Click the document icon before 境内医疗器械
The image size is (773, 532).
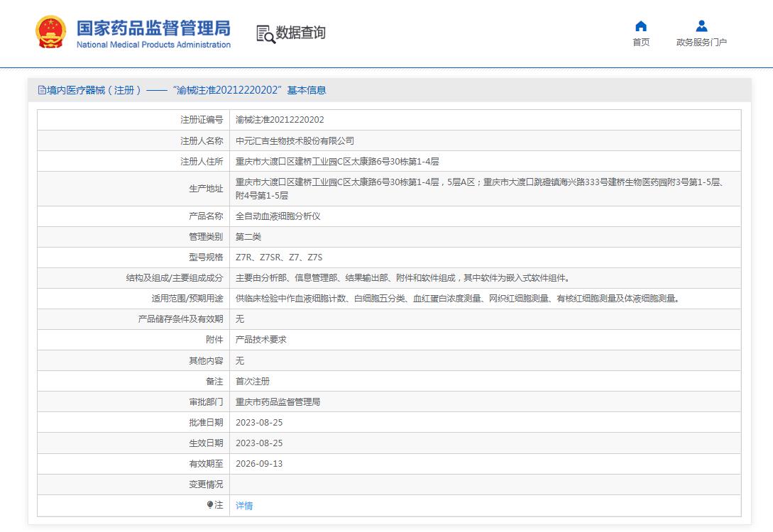pos(42,90)
